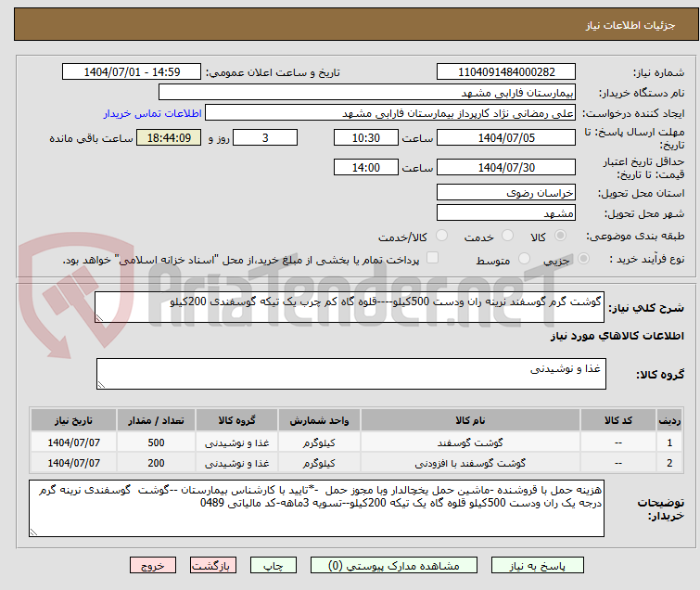Image resolution: width=700 pixels, height=590 pixels.
Task: Open اطلاعات تماس خریدار link
Action: 153,113
